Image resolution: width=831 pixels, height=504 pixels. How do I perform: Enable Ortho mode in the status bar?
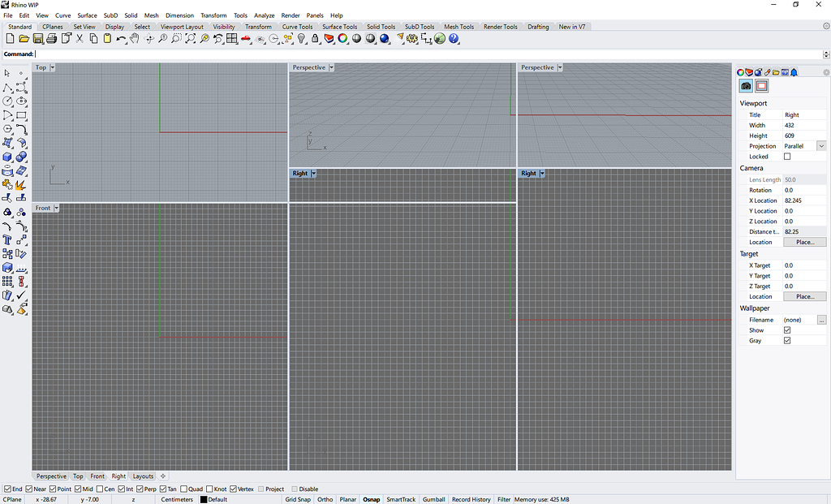point(325,499)
